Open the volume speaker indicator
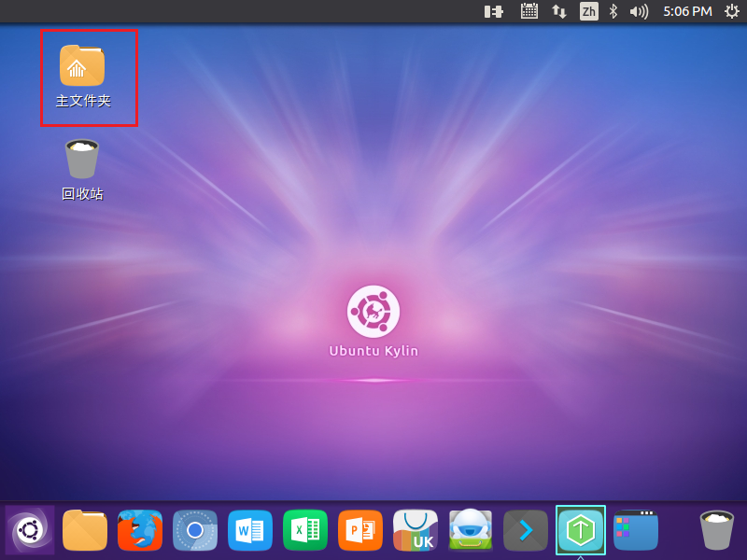 tap(639, 11)
